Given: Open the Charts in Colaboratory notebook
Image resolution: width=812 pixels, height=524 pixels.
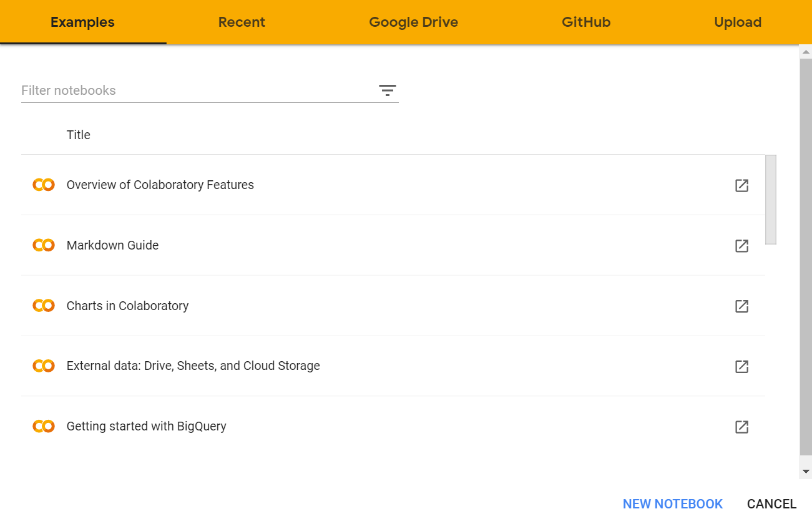Looking at the screenshot, I should 128,306.
